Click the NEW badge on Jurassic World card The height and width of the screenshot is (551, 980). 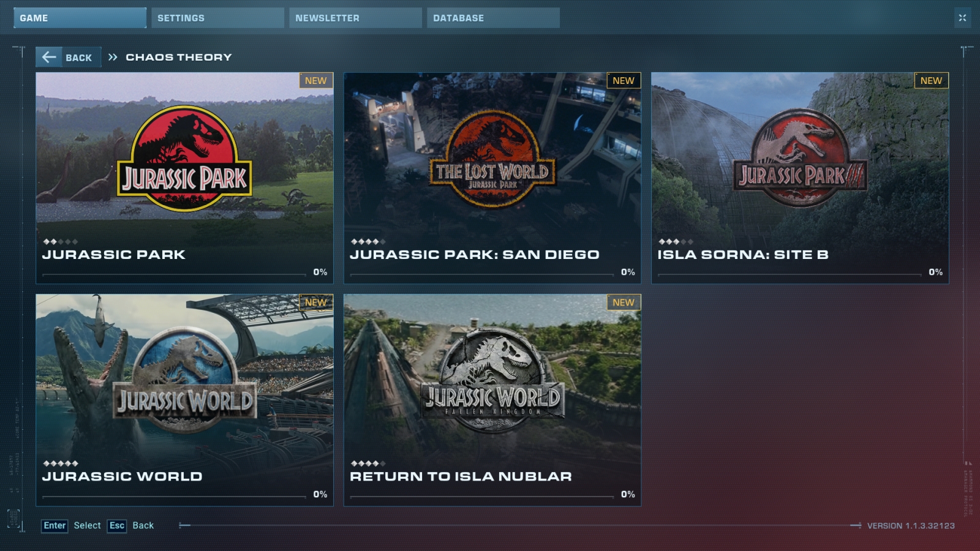[316, 302]
